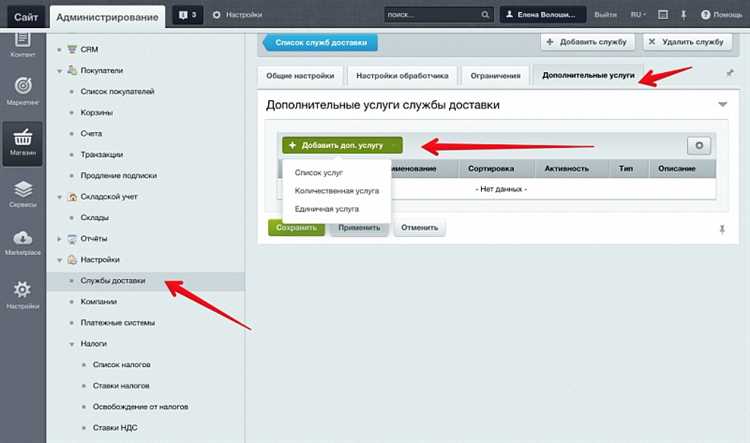Screen dimensions: 750x443
Task: Open the RU language dropdown
Action: [x=638, y=15]
